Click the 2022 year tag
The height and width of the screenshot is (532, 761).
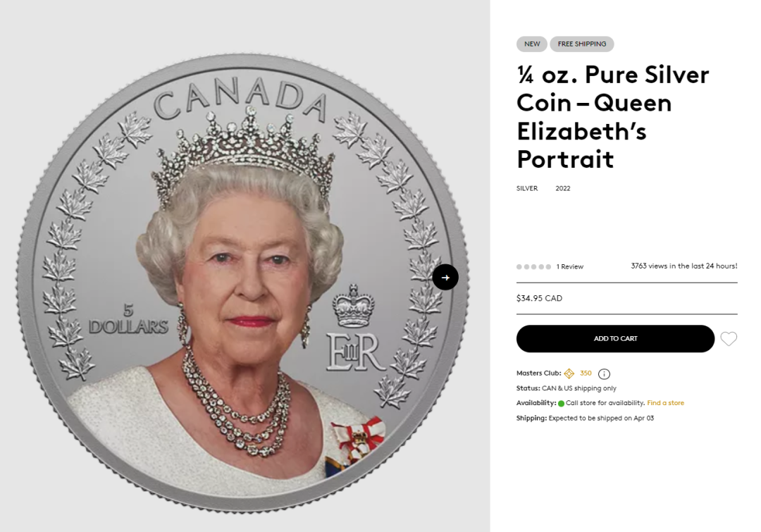[563, 188]
